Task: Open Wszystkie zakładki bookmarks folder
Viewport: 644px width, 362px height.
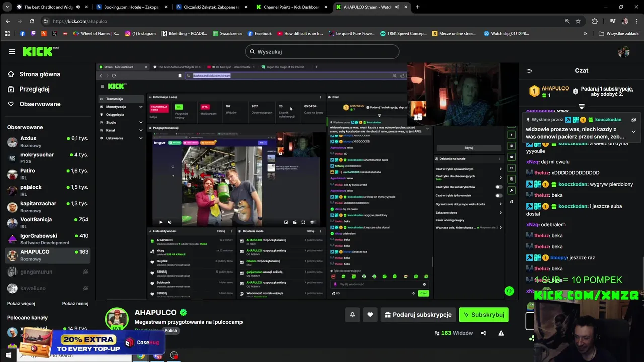Action: pyautogui.click(x=619, y=34)
